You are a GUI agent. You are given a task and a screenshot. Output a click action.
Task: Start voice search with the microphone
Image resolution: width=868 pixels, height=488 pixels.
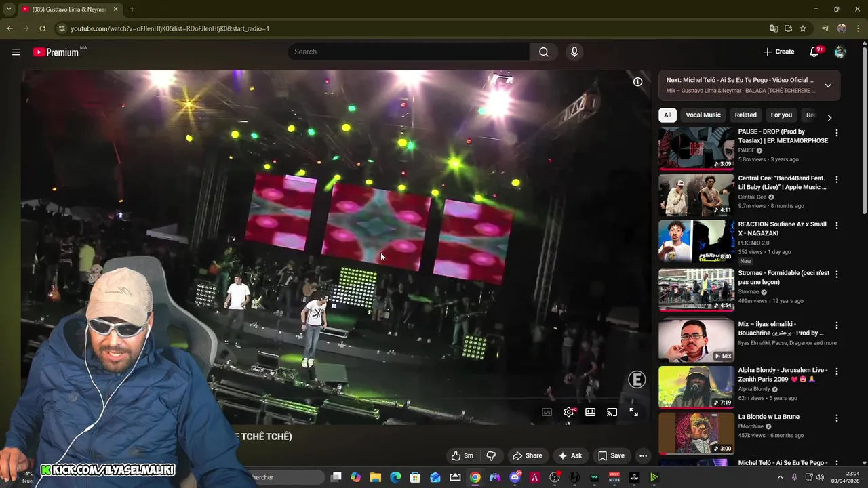click(x=574, y=52)
